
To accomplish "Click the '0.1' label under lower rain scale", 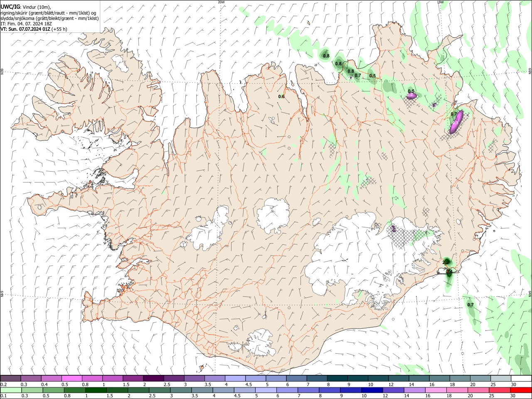I will tap(3, 396).
